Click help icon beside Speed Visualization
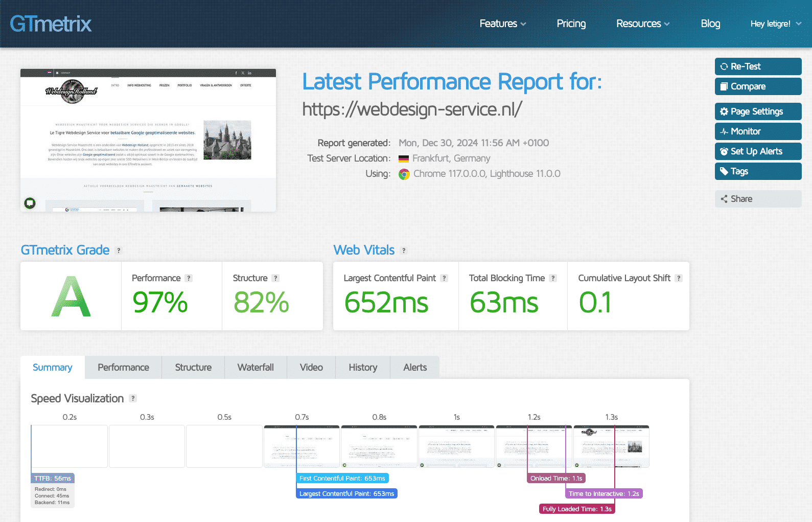Screen dimensions: 812x522 133,398
